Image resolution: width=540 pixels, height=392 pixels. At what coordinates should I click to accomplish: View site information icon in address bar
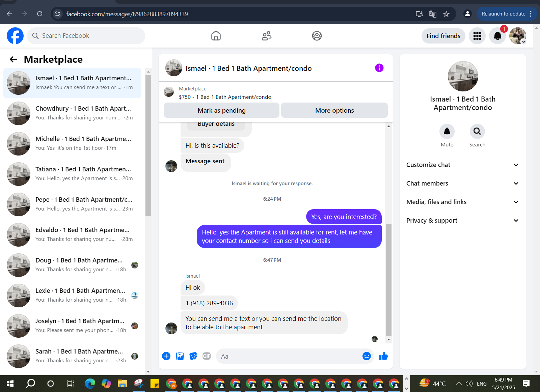click(58, 14)
